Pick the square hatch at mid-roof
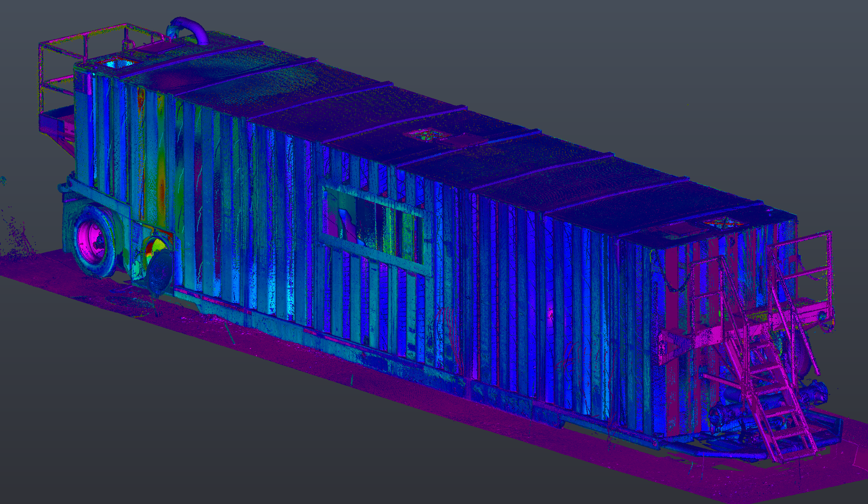Image resolution: width=868 pixels, height=504 pixels. pos(428,135)
